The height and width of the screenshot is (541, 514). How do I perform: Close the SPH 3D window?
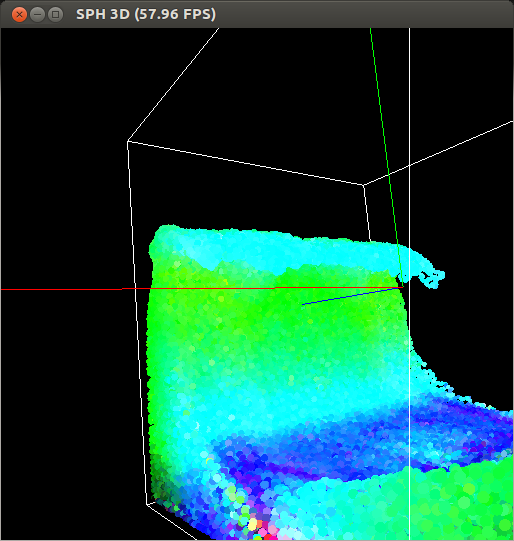click(x=19, y=14)
